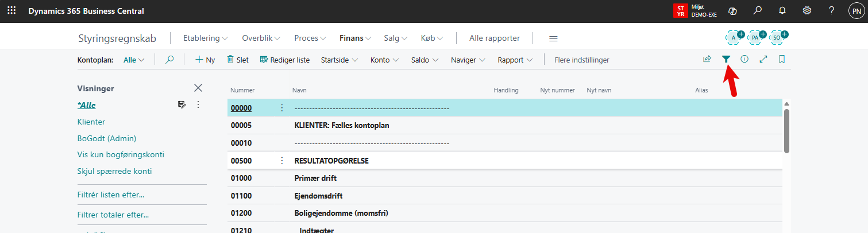Close the Visninger views pane
The height and width of the screenshot is (233, 868).
[x=198, y=88]
